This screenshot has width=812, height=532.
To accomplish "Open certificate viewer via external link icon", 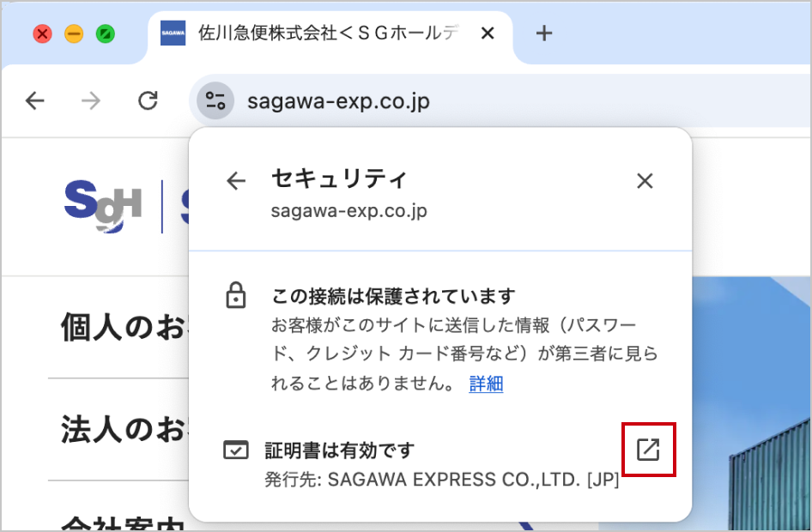I will pos(648,450).
